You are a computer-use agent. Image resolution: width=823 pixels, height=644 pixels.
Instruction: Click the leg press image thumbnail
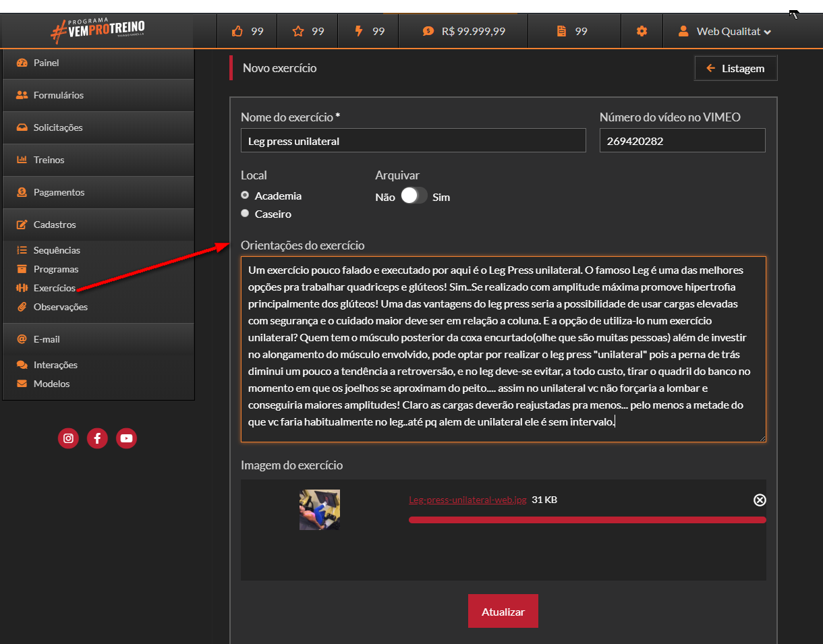click(320, 510)
